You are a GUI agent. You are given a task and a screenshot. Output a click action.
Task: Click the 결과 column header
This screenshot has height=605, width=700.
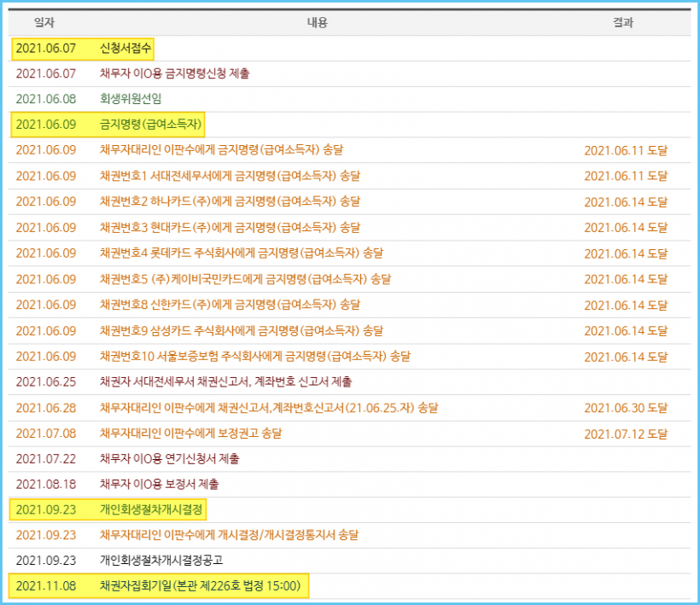tap(623, 22)
